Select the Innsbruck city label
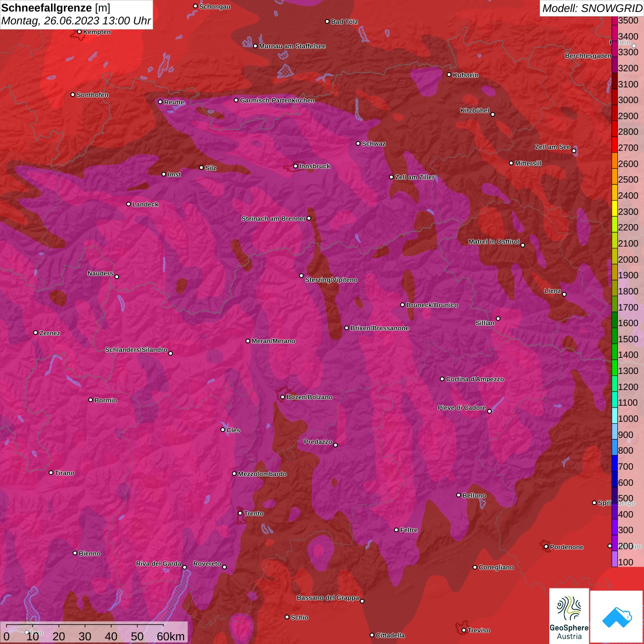 [x=315, y=166]
